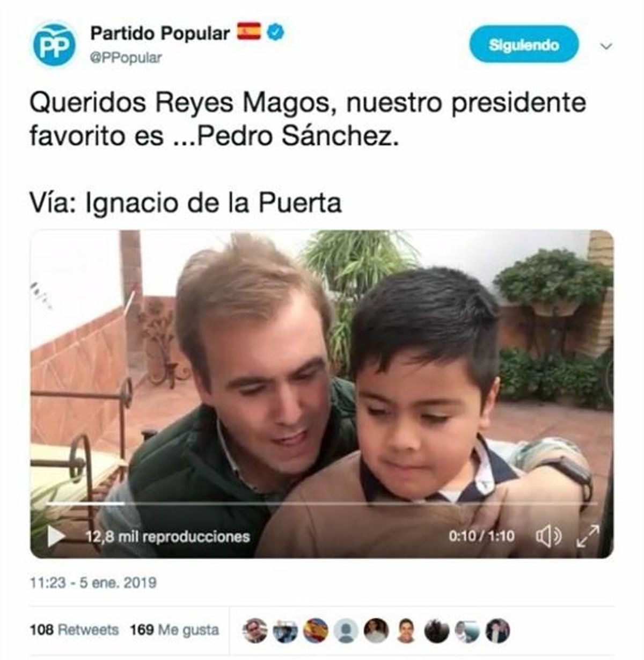The height and width of the screenshot is (660, 644).
Task: Open the @PPopular handle link
Action: tap(126, 58)
